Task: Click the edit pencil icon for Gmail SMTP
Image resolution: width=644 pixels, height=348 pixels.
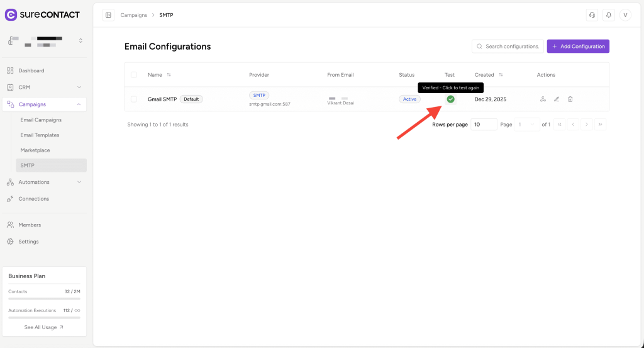Action: [x=557, y=99]
